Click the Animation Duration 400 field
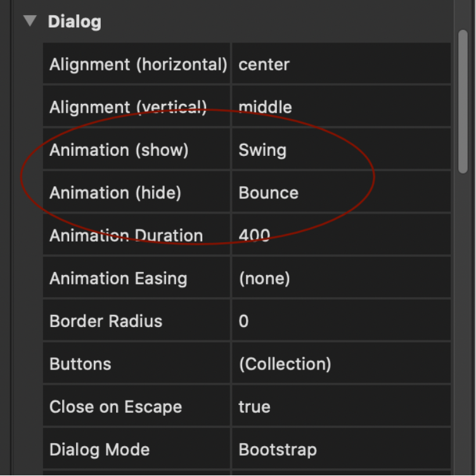 tap(341, 235)
